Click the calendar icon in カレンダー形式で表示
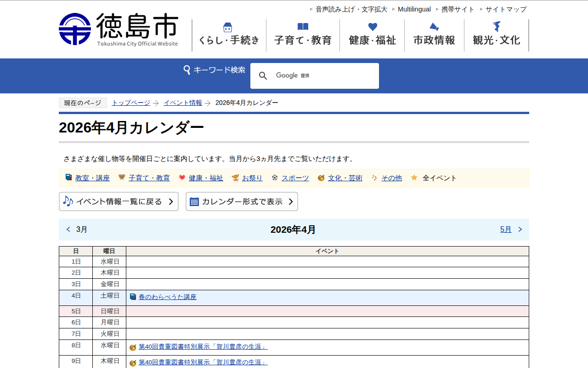 [x=194, y=201]
